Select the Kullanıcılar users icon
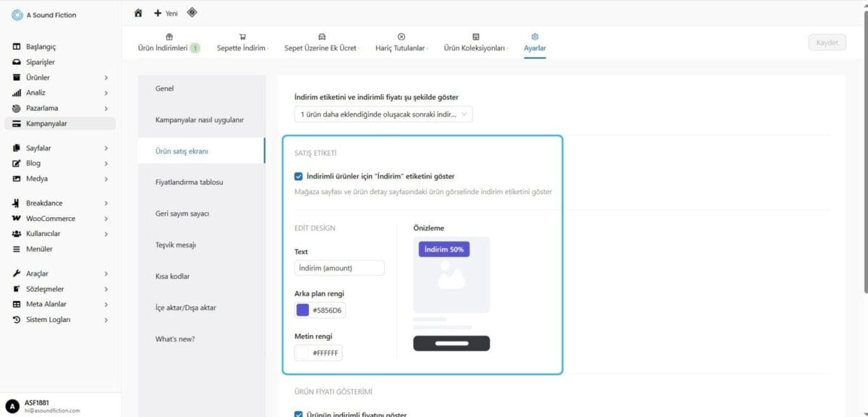This screenshot has width=868, height=417. click(17, 233)
